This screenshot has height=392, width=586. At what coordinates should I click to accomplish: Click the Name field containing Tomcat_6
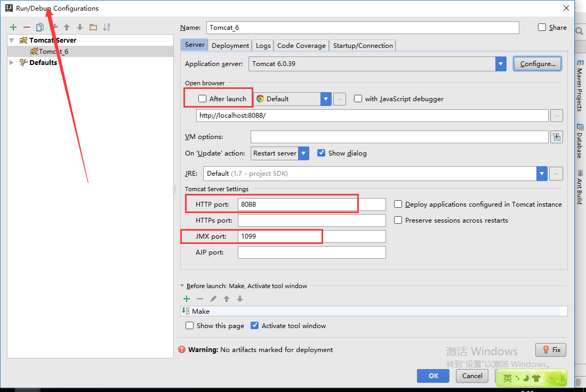coord(363,28)
